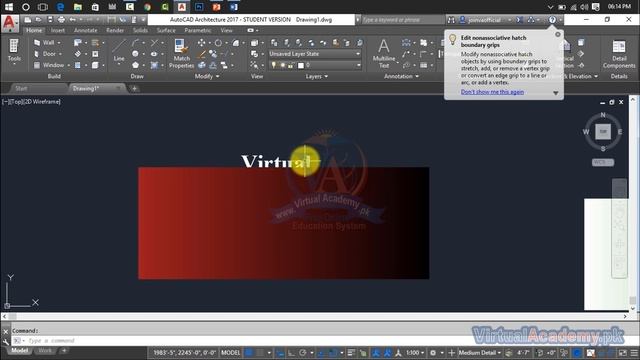Screen dimensions: 640x360
Task: Close the hatch grips tooltip balloon
Action: [558, 34]
